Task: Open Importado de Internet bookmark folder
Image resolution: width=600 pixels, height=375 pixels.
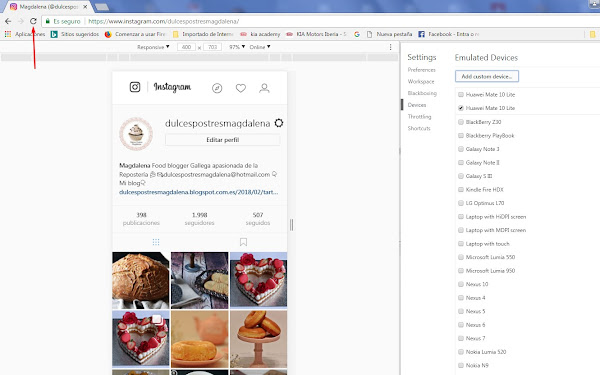Action: (203, 34)
